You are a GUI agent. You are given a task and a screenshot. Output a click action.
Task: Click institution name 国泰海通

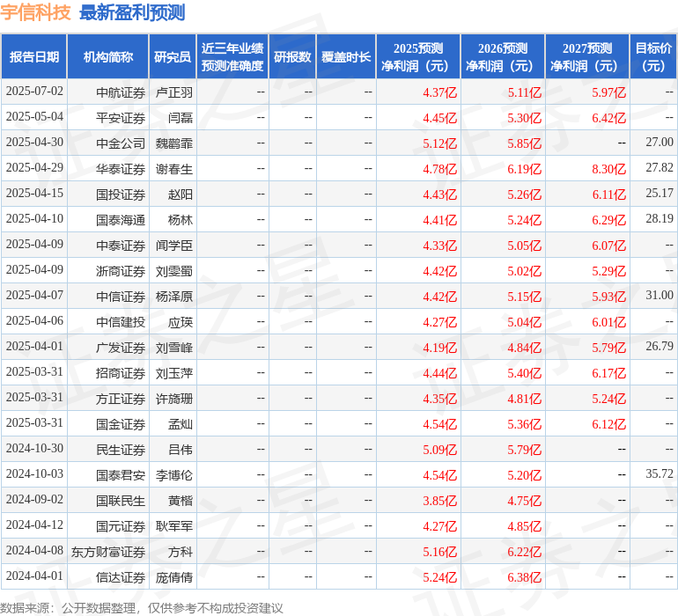click(121, 220)
